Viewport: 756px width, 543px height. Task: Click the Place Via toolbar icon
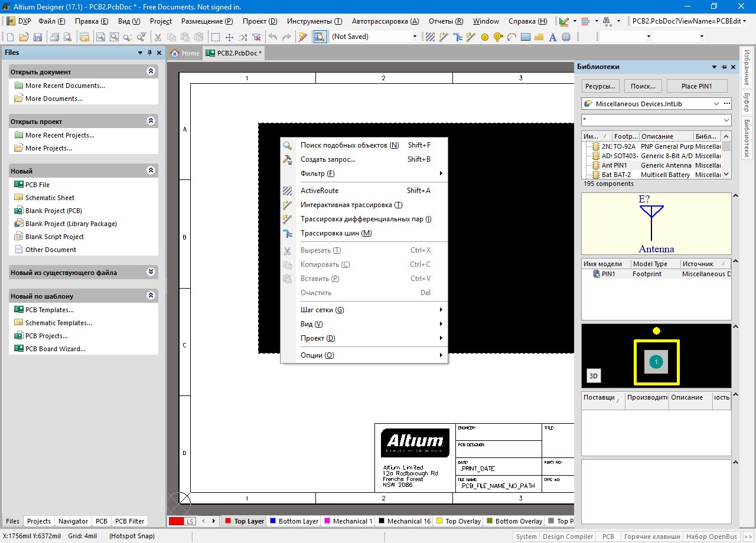click(498, 37)
